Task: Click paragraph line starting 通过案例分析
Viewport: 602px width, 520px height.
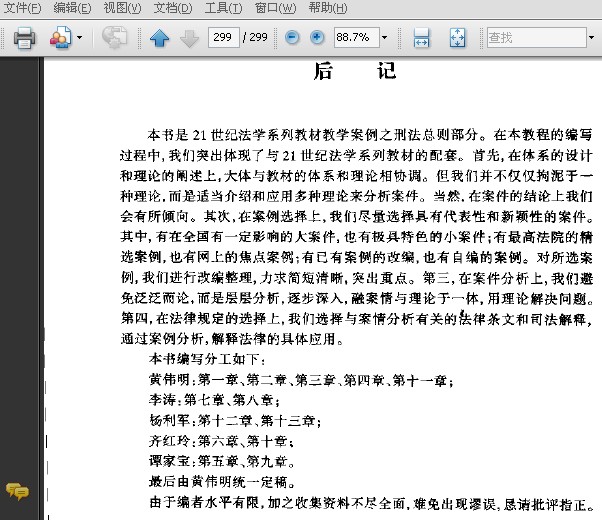Action: point(232,339)
